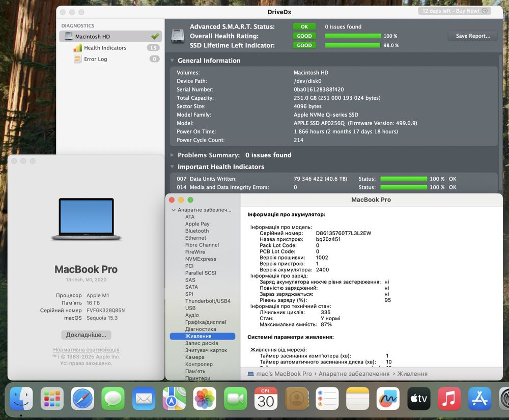Viewport: 509px width, 420px height.
Task: Click '12 days left - Buy Now!' button
Action: tap(455, 11)
